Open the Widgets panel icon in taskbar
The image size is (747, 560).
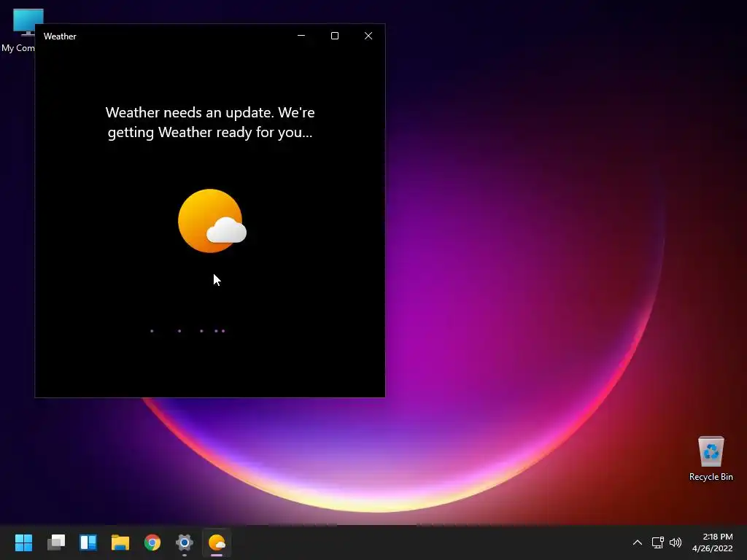coord(88,542)
